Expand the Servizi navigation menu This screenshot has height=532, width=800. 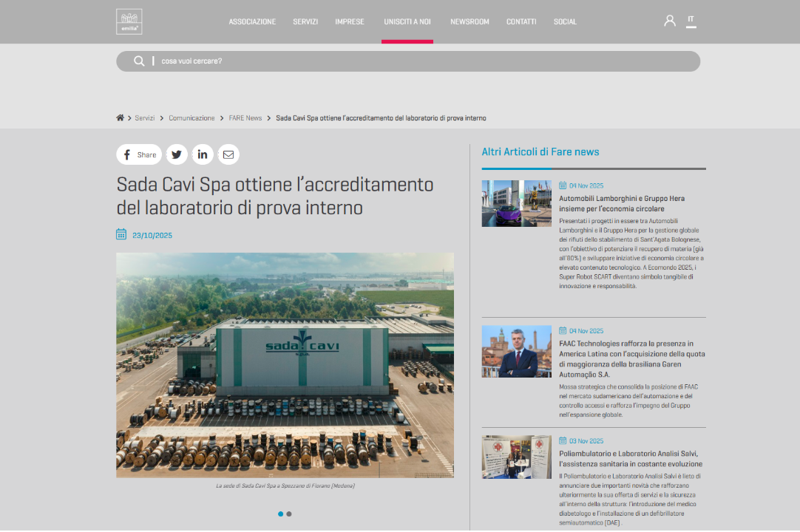click(305, 21)
